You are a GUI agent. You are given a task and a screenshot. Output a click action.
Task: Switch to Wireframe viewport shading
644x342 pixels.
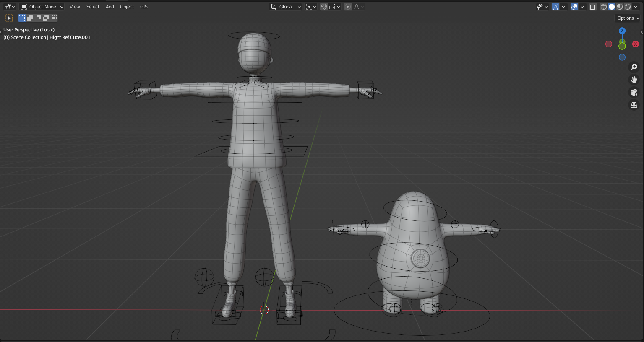click(604, 7)
